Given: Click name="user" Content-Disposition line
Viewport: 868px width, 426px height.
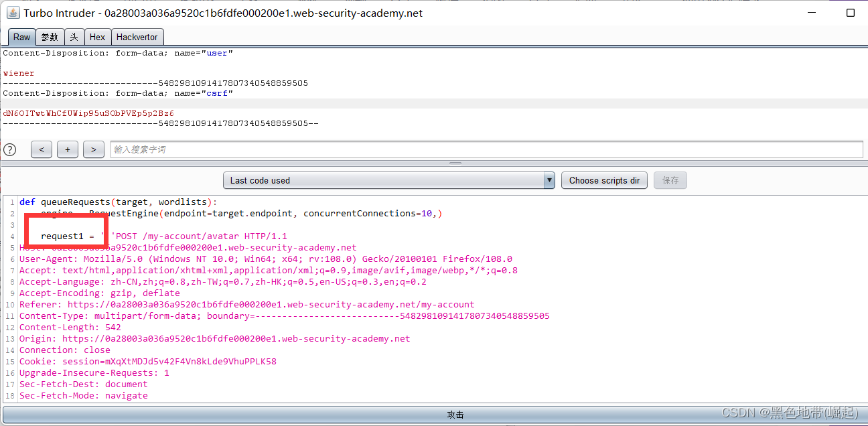Looking at the screenshot, I should 118,53.
